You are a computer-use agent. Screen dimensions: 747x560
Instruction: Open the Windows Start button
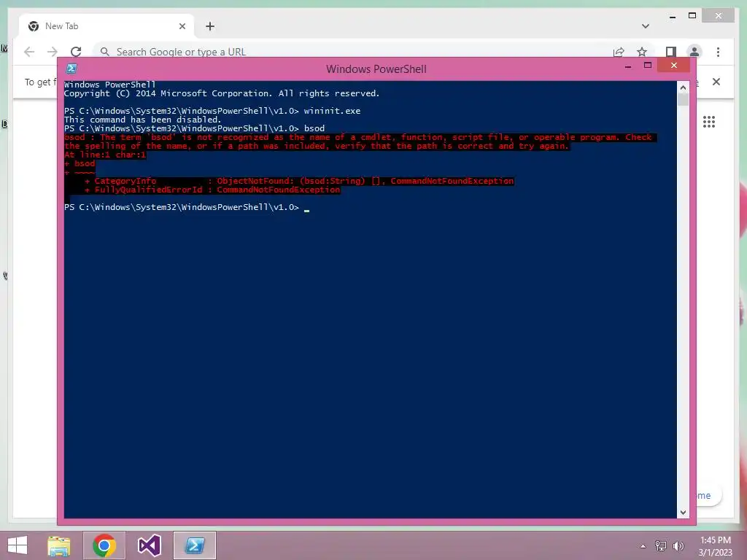click(18, 545)
